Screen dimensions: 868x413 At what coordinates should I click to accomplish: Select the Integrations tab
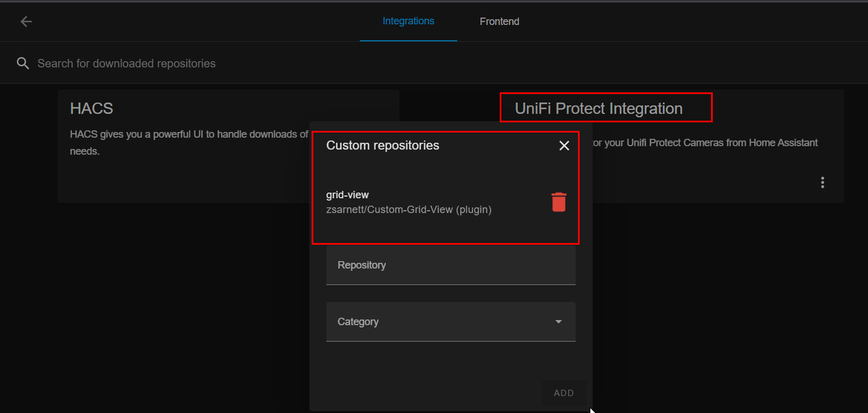tap(408, 21)
